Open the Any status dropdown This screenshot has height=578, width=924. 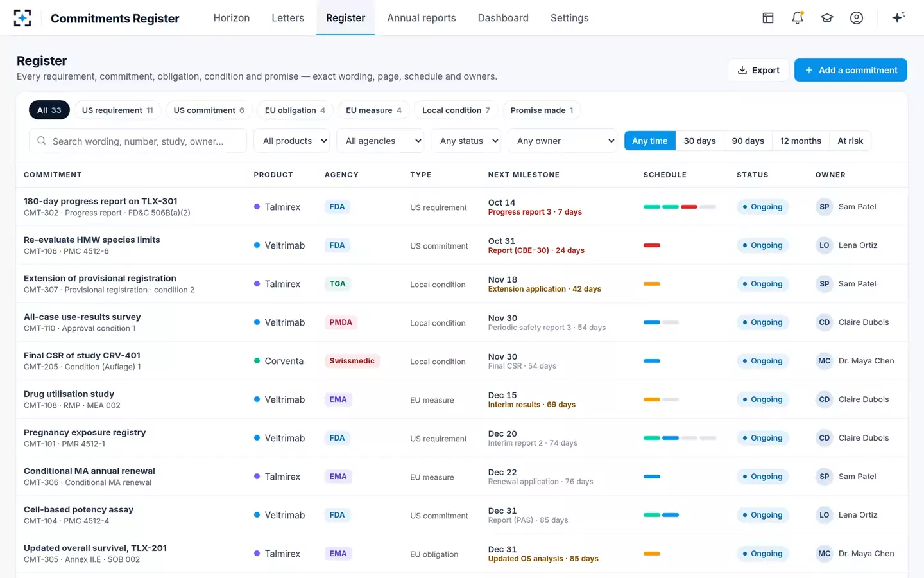pos(466,141)
